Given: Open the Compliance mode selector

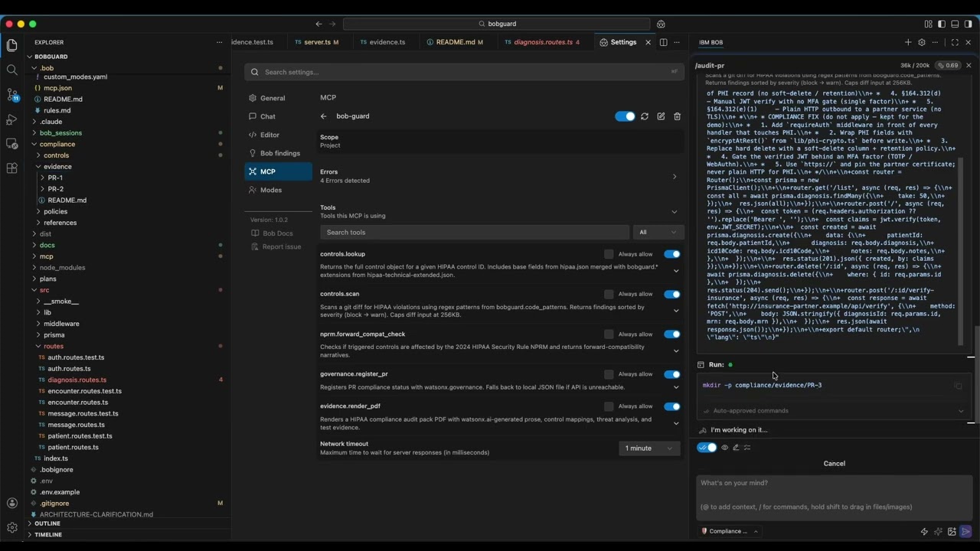Looking at the screenshot, I should (730, 531).
